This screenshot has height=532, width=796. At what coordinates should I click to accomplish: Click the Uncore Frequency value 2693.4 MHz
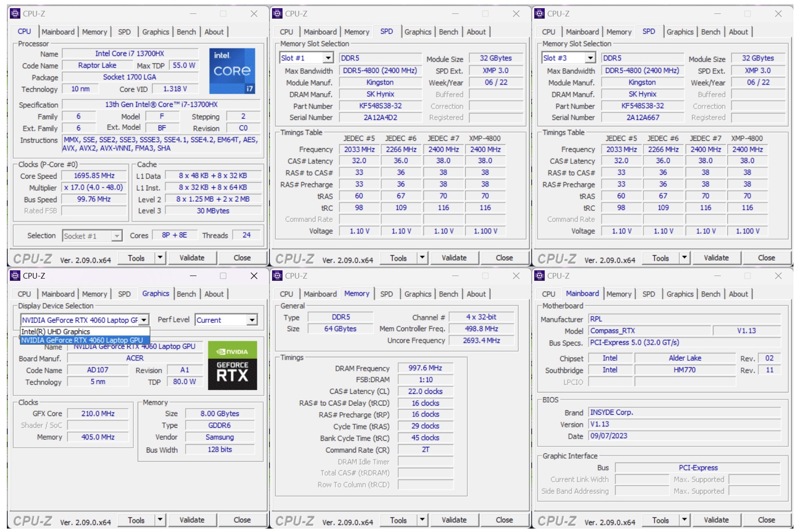click(481, 340)
